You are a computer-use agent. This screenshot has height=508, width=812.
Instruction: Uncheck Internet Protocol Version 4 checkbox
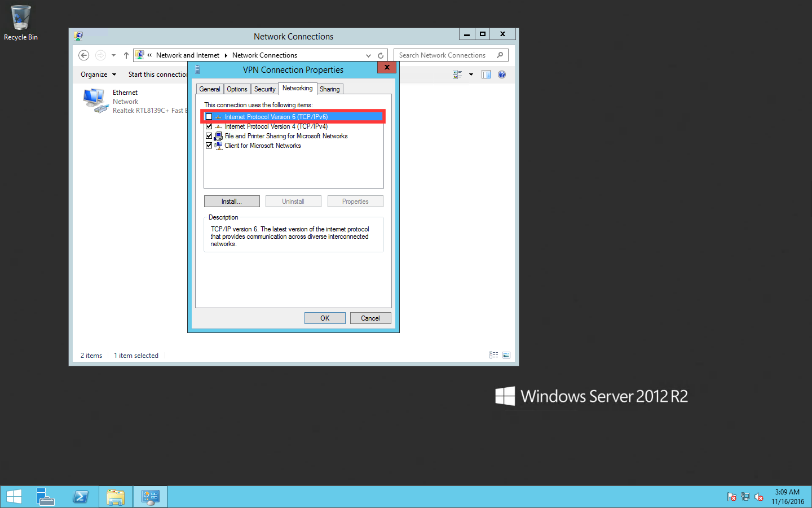[209, 126]
